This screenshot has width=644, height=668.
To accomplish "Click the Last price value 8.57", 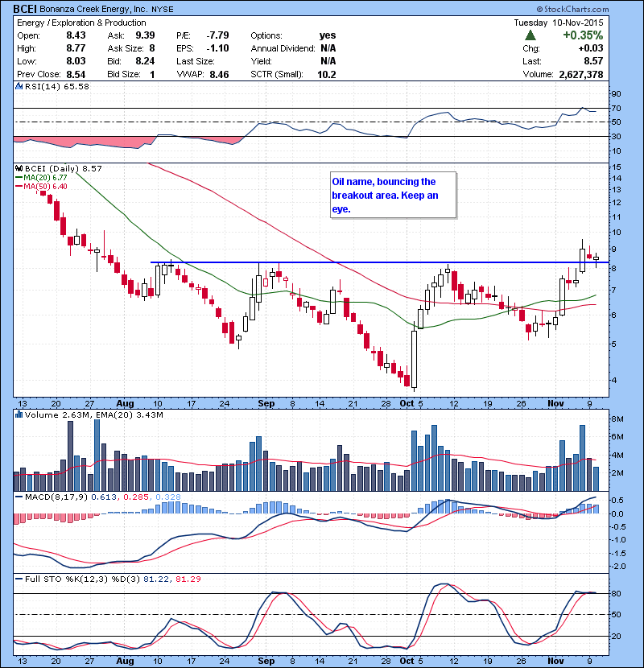I will [x=593, y=61].
